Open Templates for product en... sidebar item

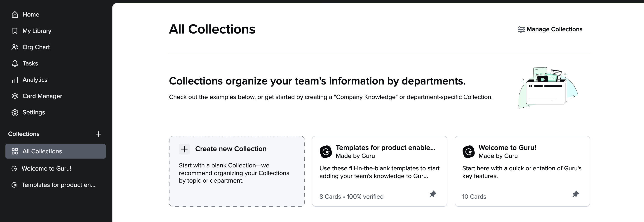(x=58, y=185)
